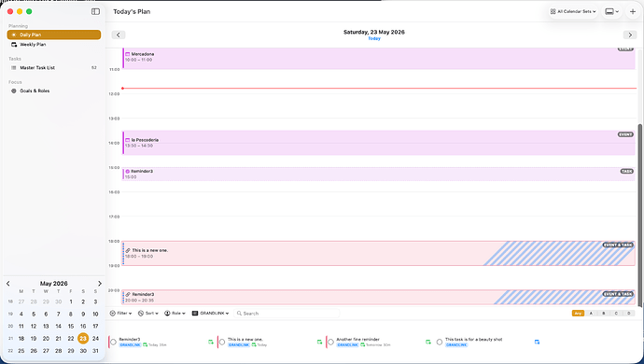Screen dimensions: 644x364
Task: Open Goals & Roles
Action: click(x=54, y=91)
